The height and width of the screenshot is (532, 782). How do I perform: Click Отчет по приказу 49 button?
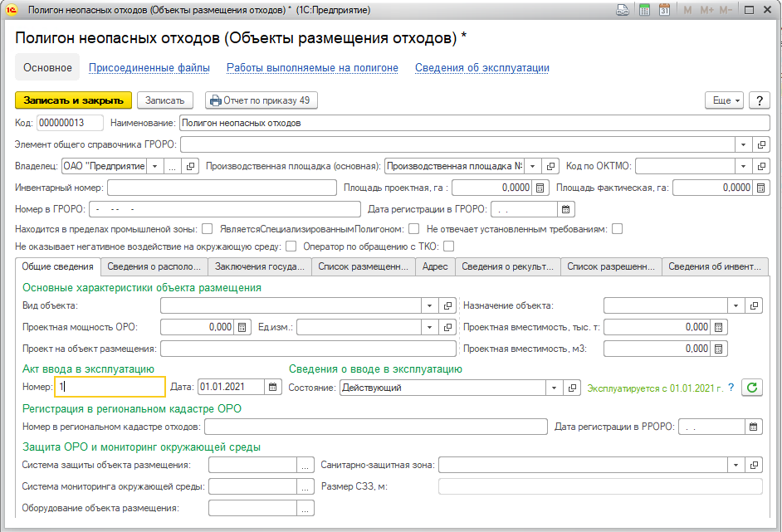261,100
